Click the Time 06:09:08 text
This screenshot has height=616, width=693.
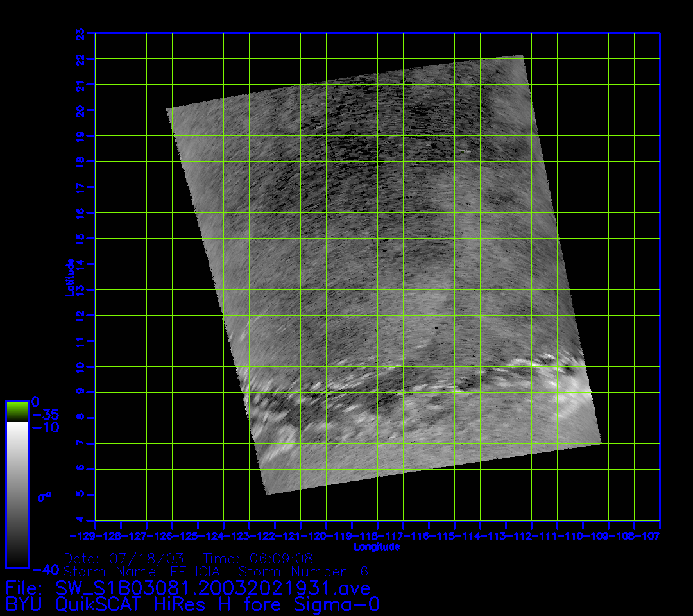pyautogui.click(x=258, y=558)
